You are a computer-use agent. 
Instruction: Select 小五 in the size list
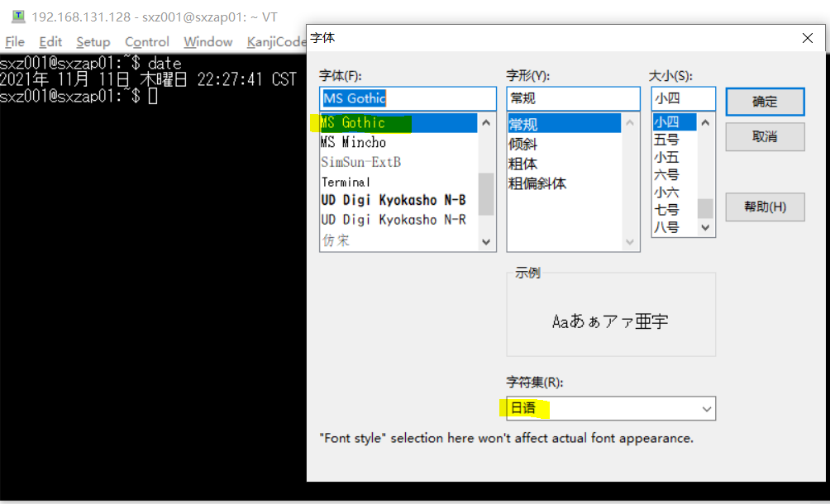[x=675, y=157]
